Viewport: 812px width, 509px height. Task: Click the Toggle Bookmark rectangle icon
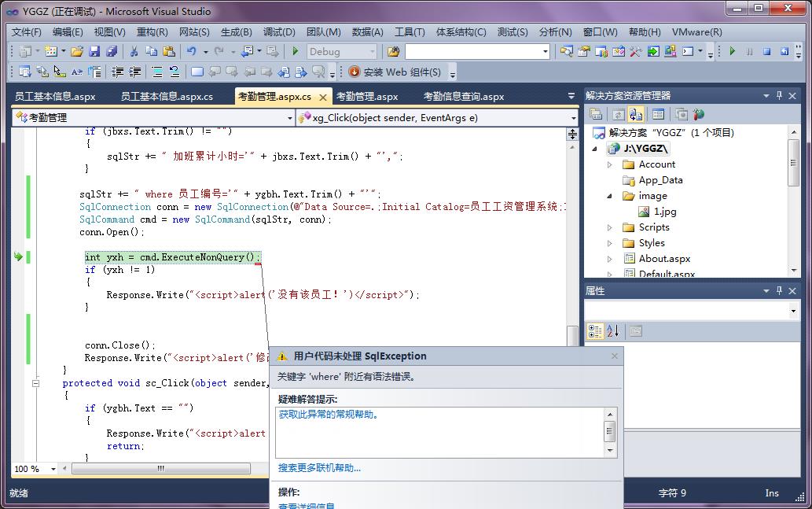coord(197,72)
